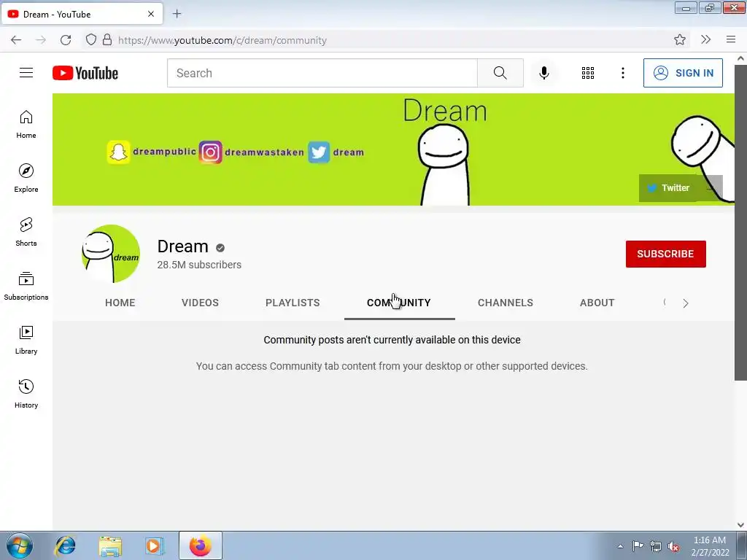Viewport: 747px width, 560px height.
Task: Open Windows Explorer from taskbar
Action: tap(110, 546)
